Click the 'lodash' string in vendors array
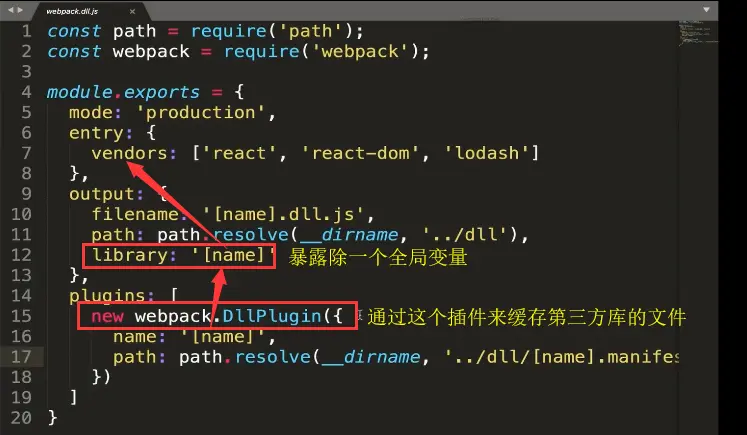 tap(487, 153)
